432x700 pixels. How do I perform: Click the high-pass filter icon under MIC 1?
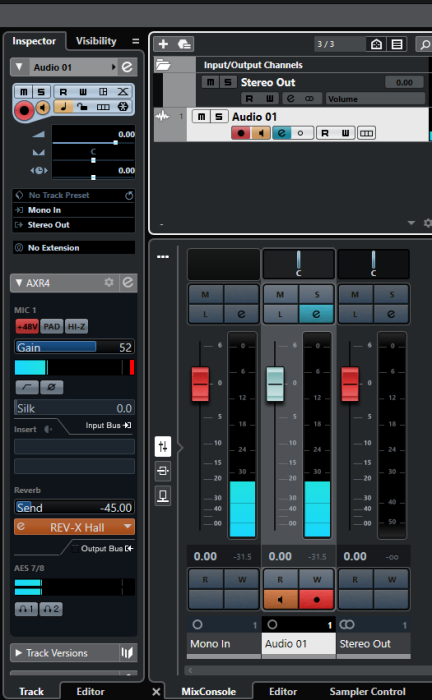[x=27, y=387]
